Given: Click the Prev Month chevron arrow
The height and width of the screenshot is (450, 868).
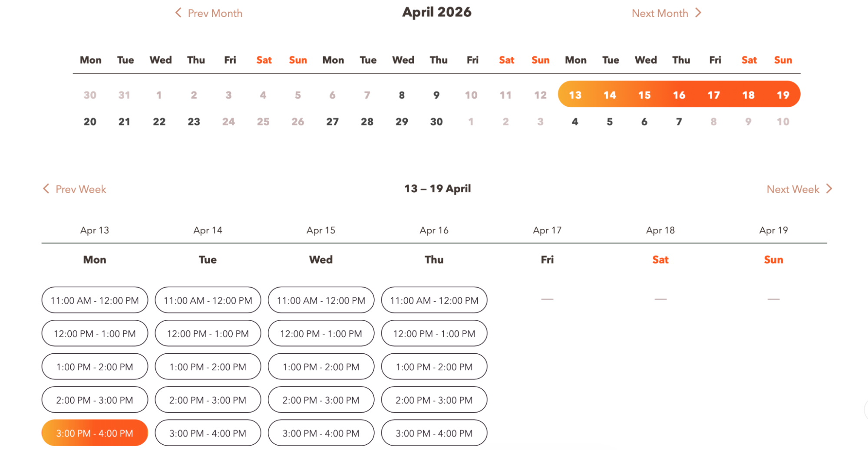Looking at the screenshot, I should (178, 13).
